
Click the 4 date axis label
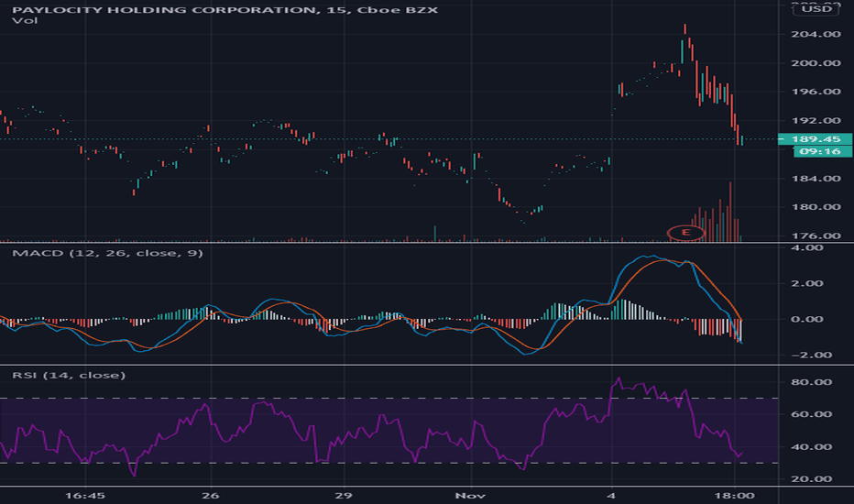(x=611, y=496)
